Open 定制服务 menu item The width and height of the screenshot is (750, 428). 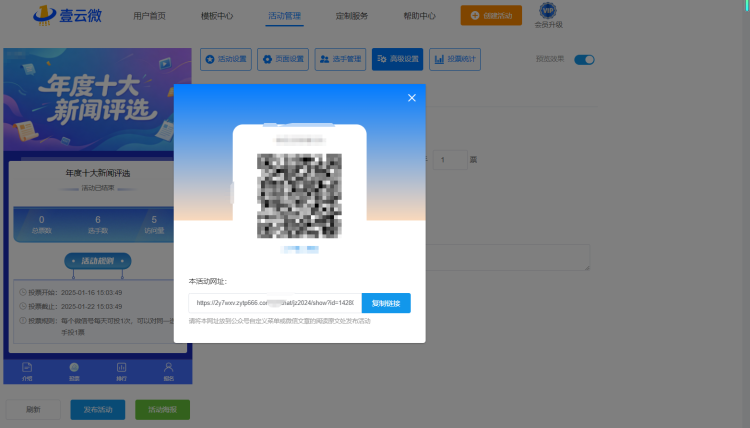(x=352, y=16)
